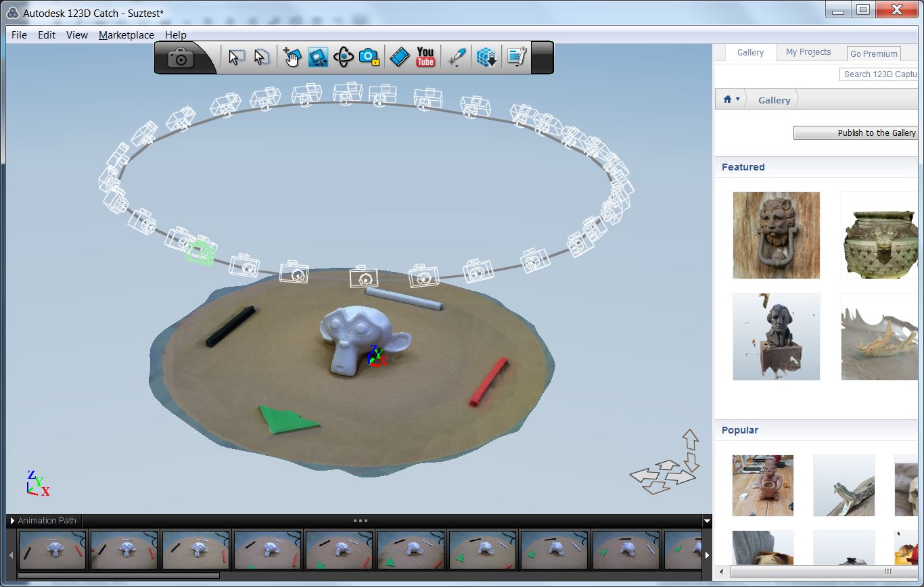924x587 pixels.
Task: Open the File menu
Action: point(19,35)
